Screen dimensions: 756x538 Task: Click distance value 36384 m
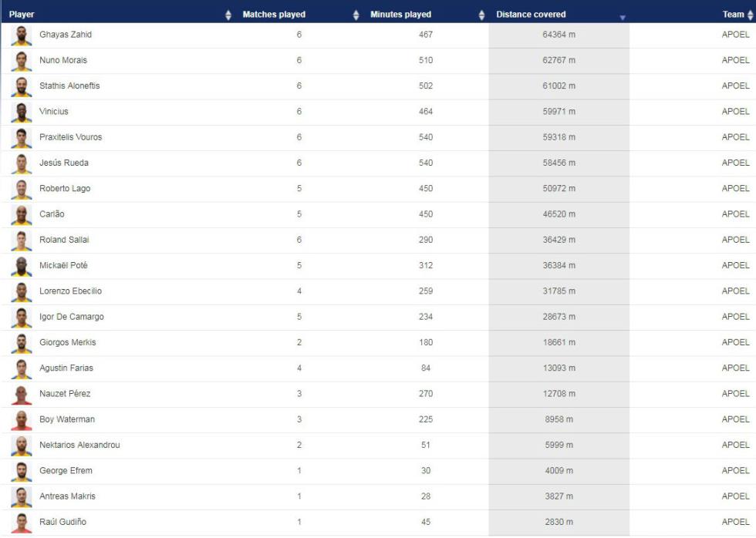tap(559, 265)
